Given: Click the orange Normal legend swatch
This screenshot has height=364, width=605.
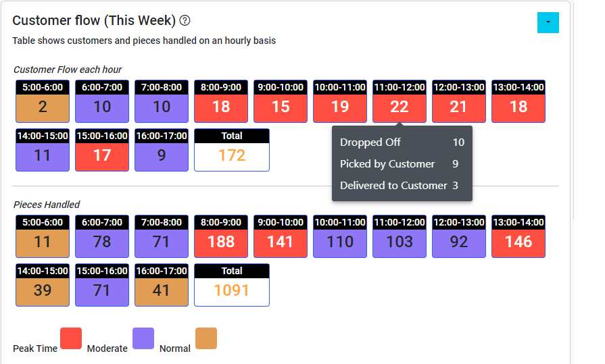Looking at the screenshot, I should 206,338.
